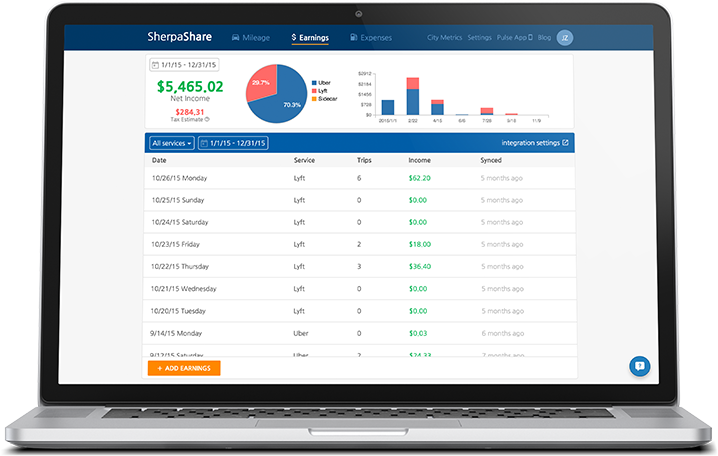Open Settings in the top navigation
The image size is (718, 456).
pos(480,38)
